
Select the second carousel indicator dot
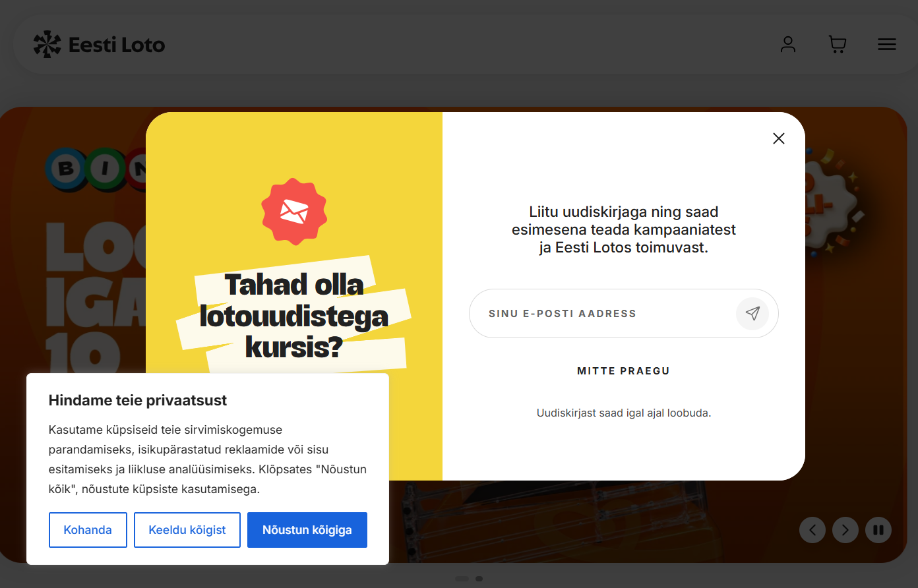pyautogui.click(x=479, y=579)
